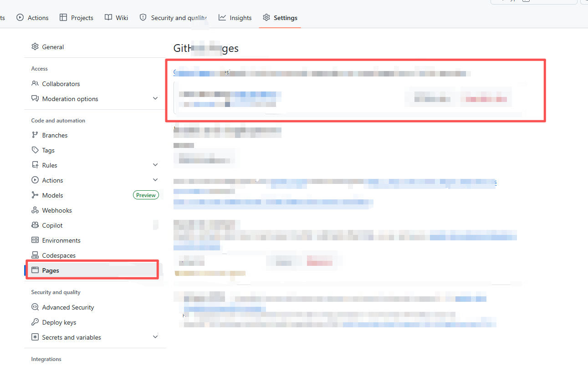Click the people icon for Collaborators
588x366 pixels.
pyautogui.click(x=35, y=84)
